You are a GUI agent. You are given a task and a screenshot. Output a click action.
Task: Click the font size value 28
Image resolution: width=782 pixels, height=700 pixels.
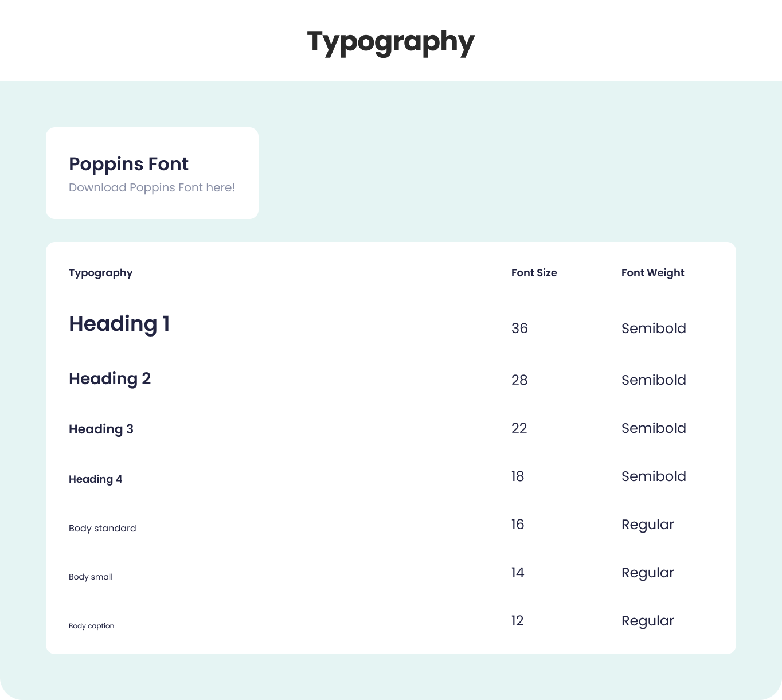[519, 380]
